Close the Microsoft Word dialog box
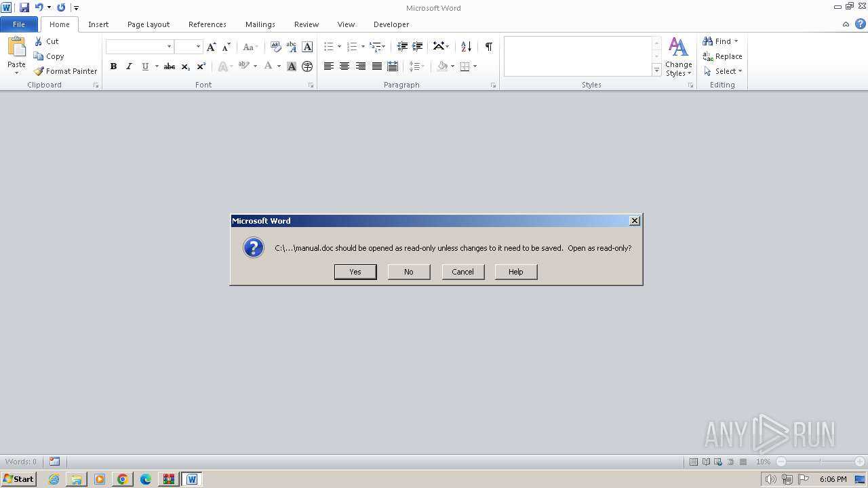The height and width of the screenshot is (488, 868). tap(634, 221)
